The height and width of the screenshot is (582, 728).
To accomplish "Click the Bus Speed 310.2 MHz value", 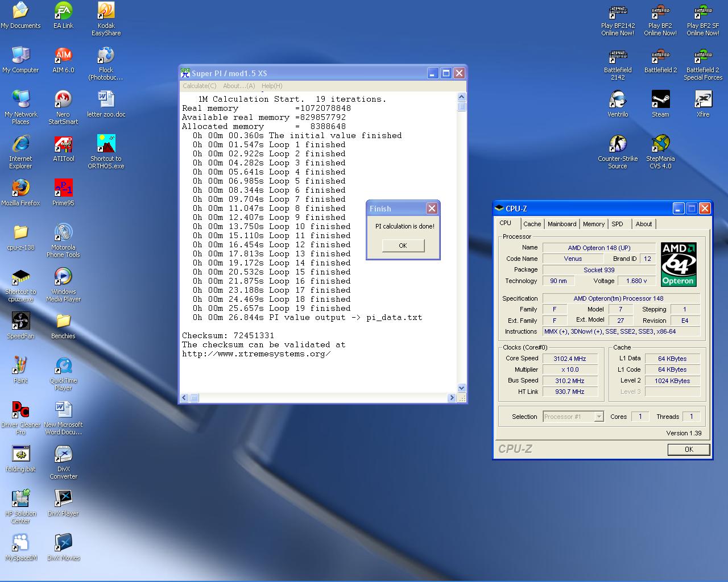I will (570, 381).
